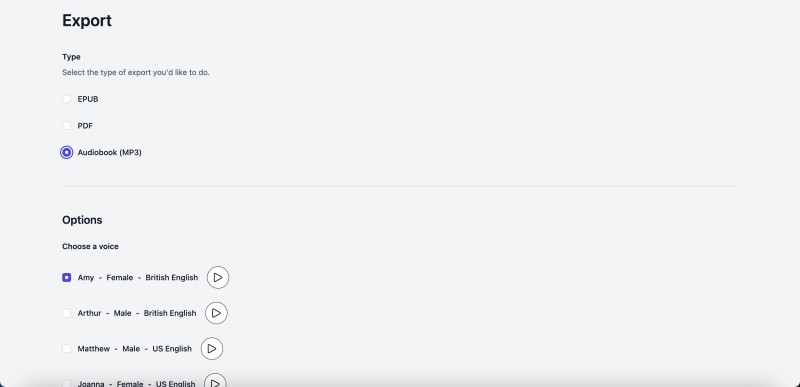Enable the Matthew voice checkbox
This screenshot has height=387, width=800.
[66, 349]
